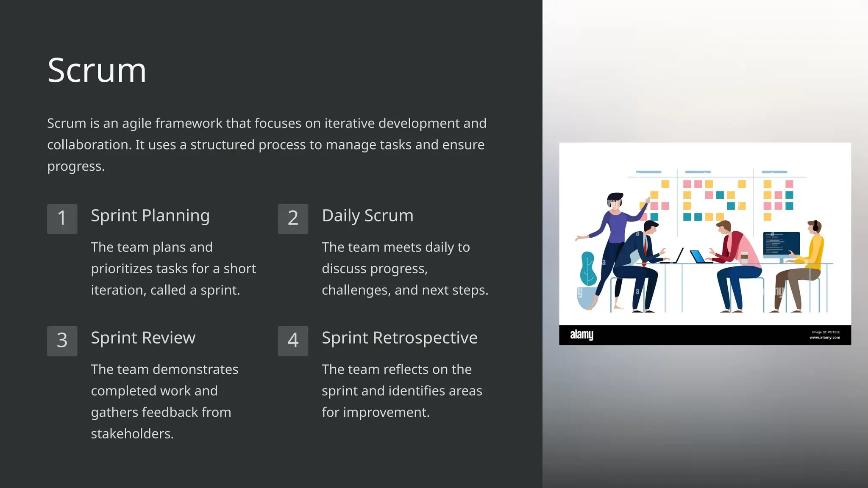Click the 'team plans and prioritizes tasks' description
The height and width of the screenshot is (488, 868).
[173, 269]
